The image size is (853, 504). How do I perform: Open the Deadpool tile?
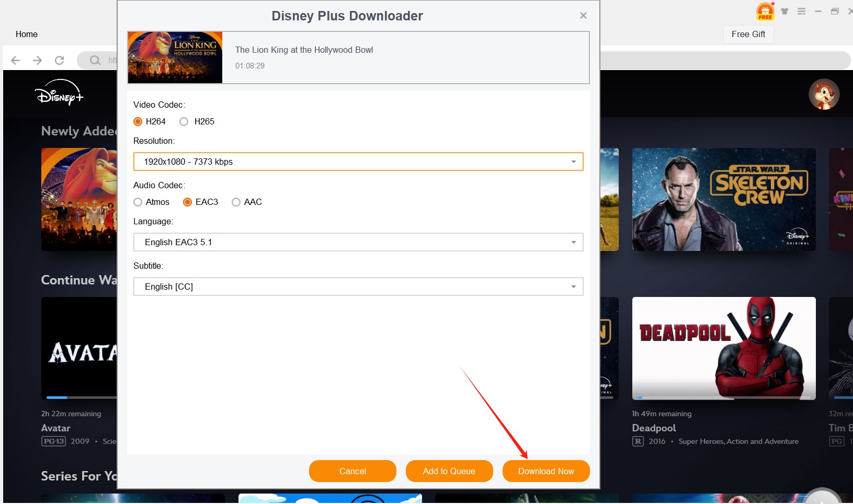pos(724,348)
